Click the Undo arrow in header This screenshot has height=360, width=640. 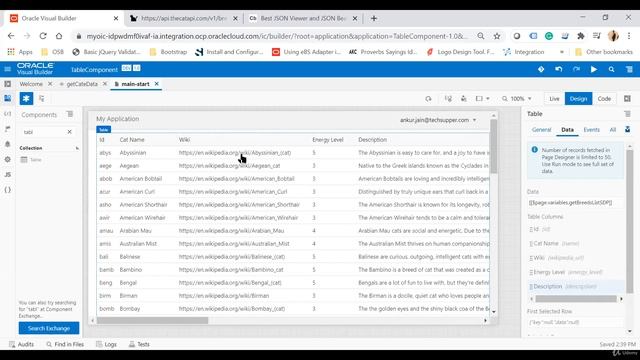[559, 69]
